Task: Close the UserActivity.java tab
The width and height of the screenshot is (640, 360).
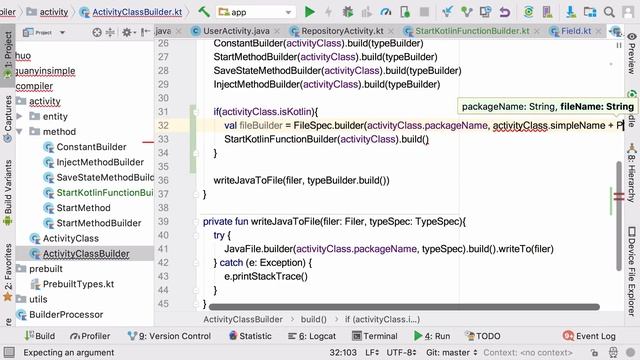Action: pyautogui.click(x=278, y=31)
